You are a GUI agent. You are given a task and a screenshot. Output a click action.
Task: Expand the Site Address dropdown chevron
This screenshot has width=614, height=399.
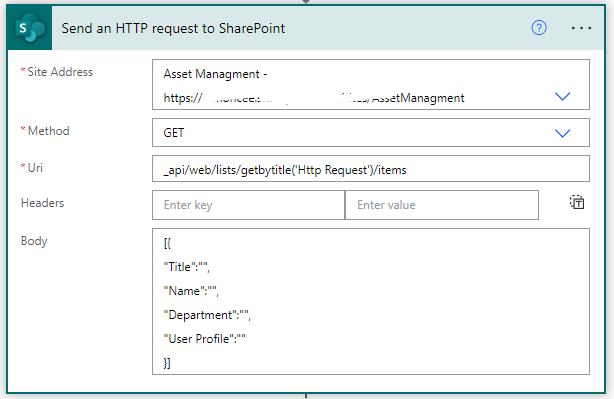tap(562, 96)
